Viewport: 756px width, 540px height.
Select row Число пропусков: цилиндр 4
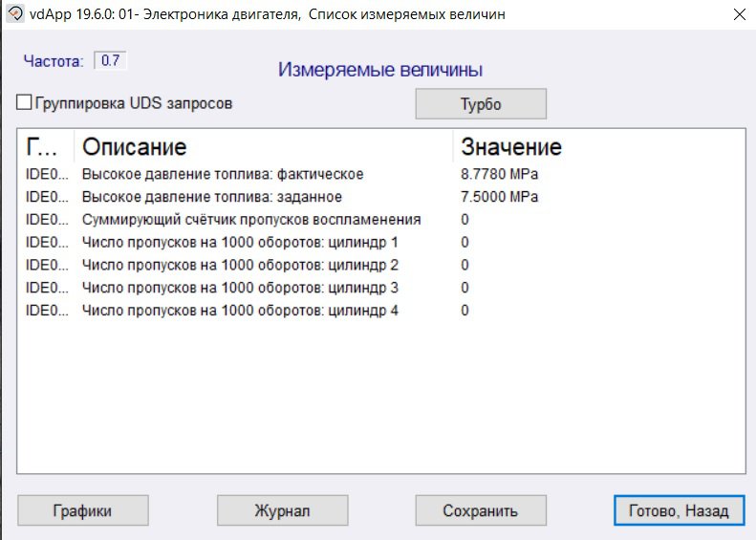tap(381, 310)
